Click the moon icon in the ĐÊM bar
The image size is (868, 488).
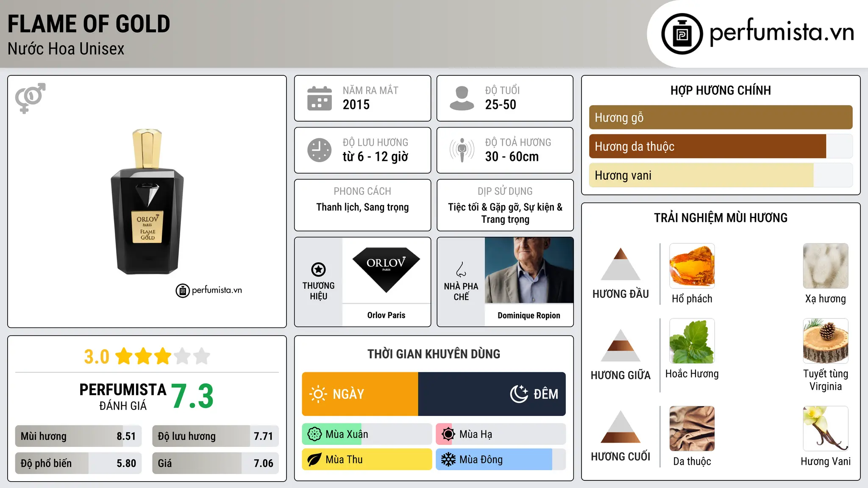pos(519,394)
